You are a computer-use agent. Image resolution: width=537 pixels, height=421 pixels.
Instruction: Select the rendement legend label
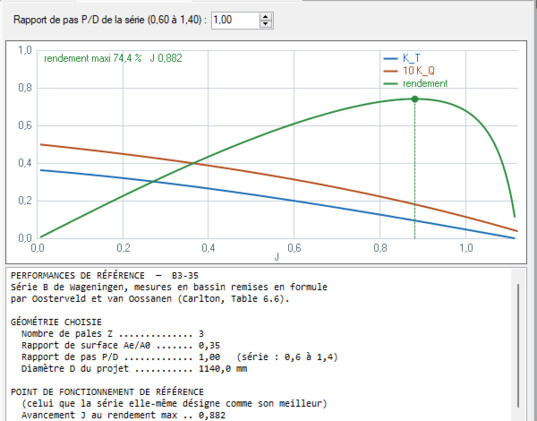425,83
